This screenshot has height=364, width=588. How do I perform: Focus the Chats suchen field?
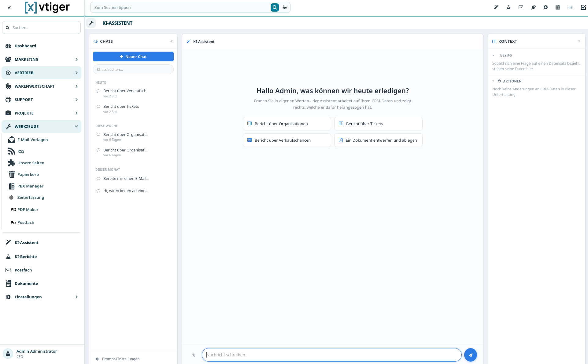133,69
